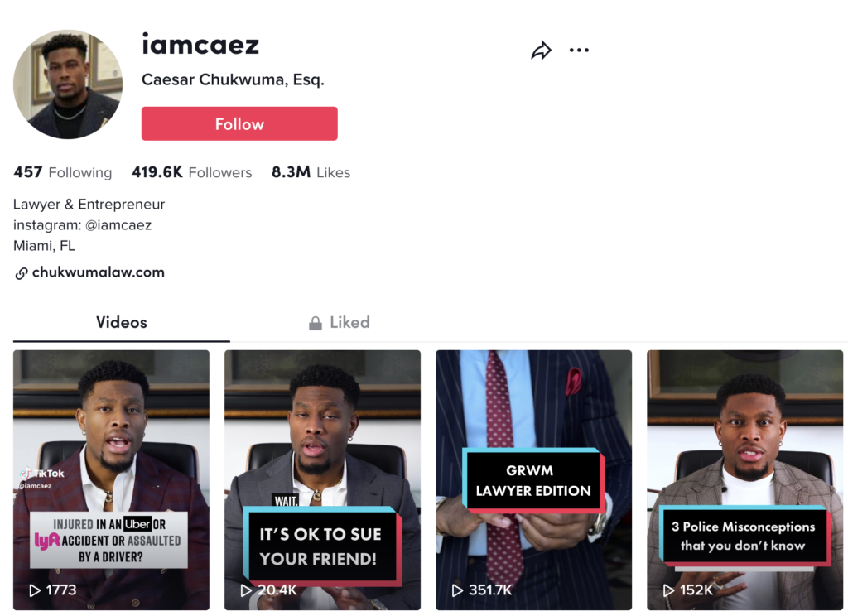Click the round profile avatar picture

68,84
